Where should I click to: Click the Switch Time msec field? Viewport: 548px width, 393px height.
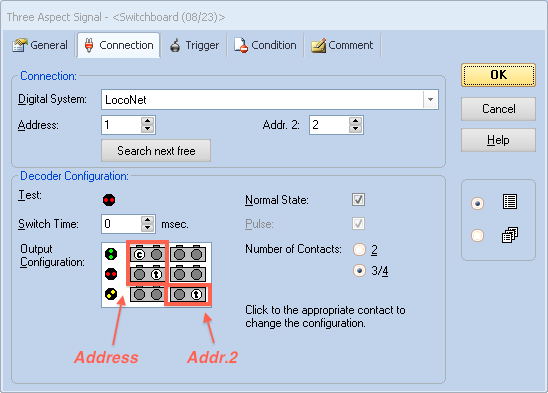coord(121,224)
